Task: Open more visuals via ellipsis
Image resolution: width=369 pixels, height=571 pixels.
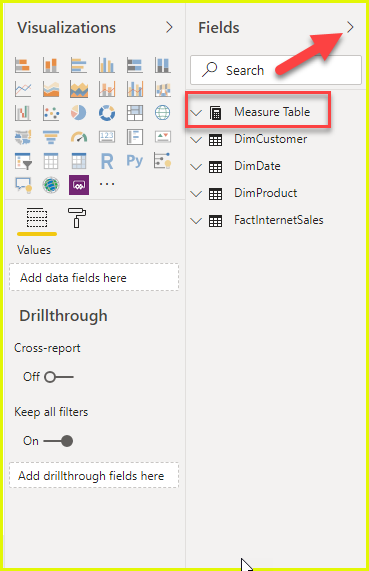Action: [x=107, y=184]
